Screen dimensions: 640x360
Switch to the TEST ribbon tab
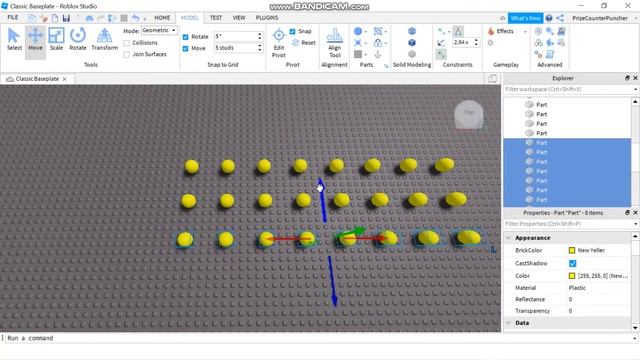click(x=216, y=18)
